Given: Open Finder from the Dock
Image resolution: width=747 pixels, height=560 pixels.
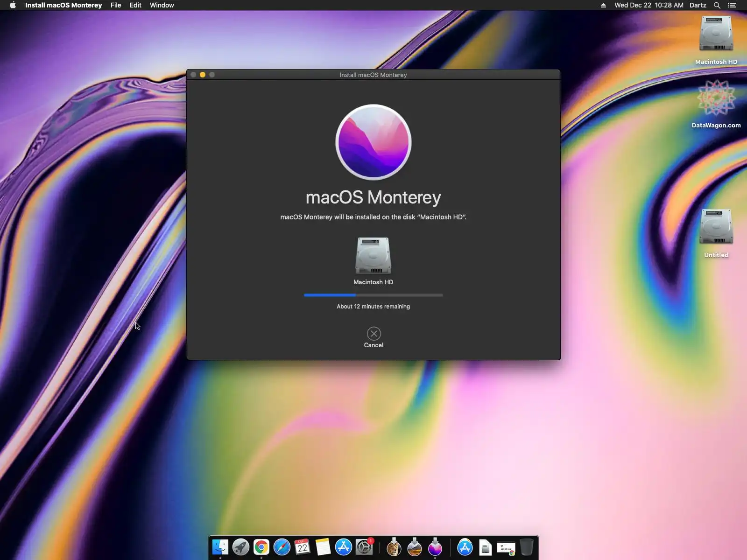Looking at the screenshot, I should pyautogui.click(x=220, y=547).
